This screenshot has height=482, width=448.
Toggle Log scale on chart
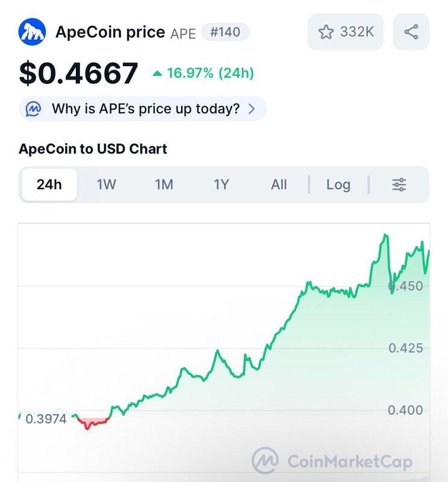coord(338,184)
